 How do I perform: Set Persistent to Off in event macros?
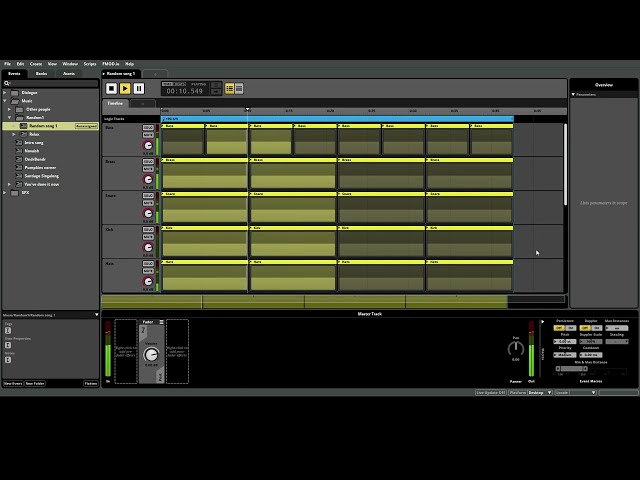[559, 328]
